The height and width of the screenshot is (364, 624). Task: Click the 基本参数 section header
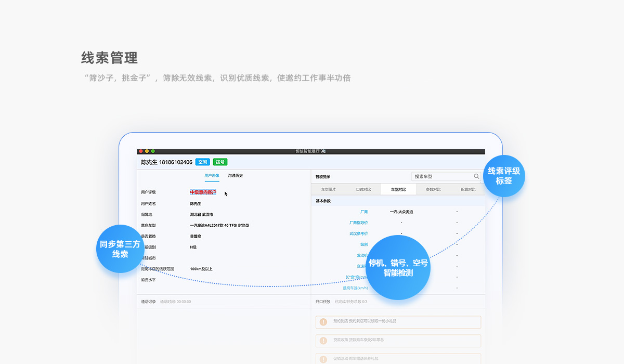click(x=323, y=201)
